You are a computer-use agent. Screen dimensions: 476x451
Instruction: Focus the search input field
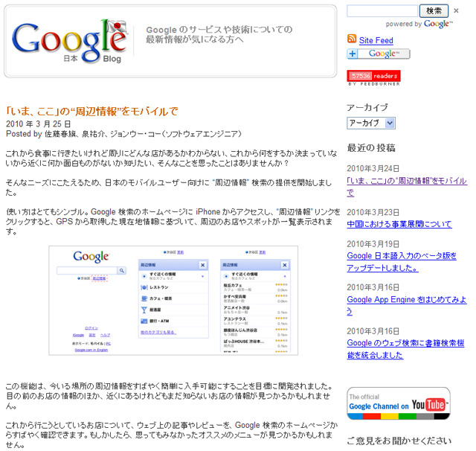pos(382,11)
